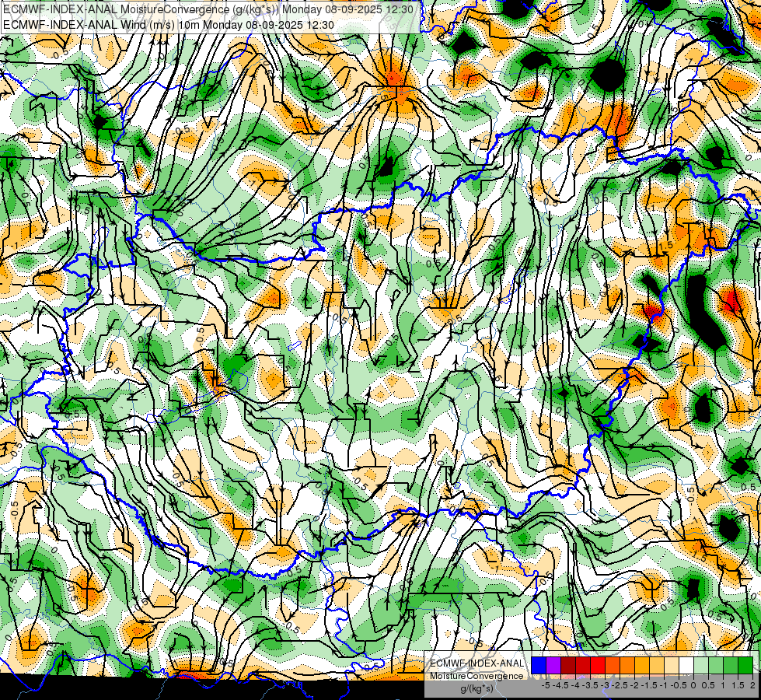This screenshot has width=761, height=700.
Task: Click the ECMWF-INDEX-ANAL label in the legend
Action: (477, 663)
